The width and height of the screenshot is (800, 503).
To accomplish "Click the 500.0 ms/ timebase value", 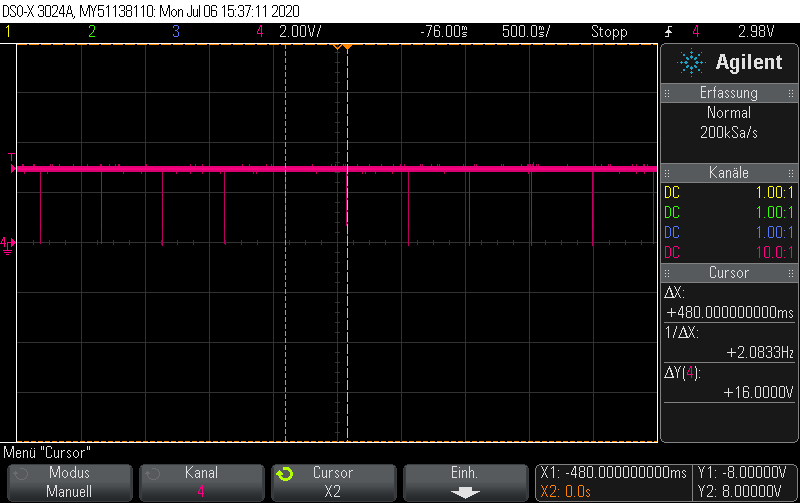I will click(526, 32).
